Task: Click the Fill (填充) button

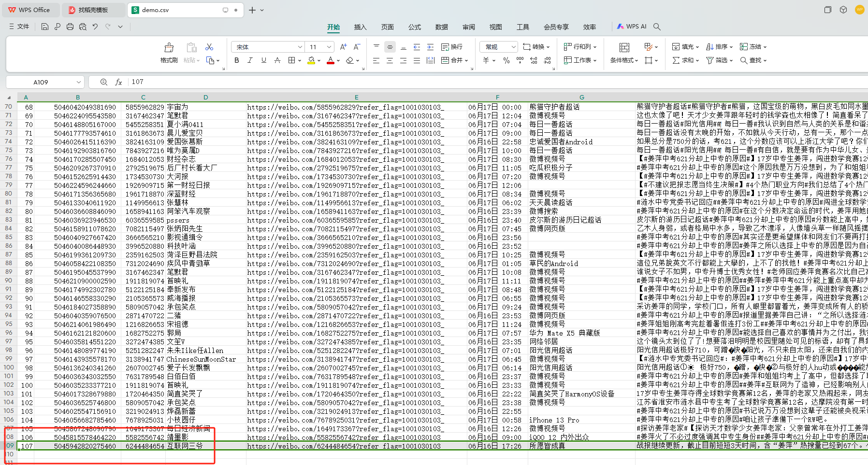Action: (x=685, y=47)
